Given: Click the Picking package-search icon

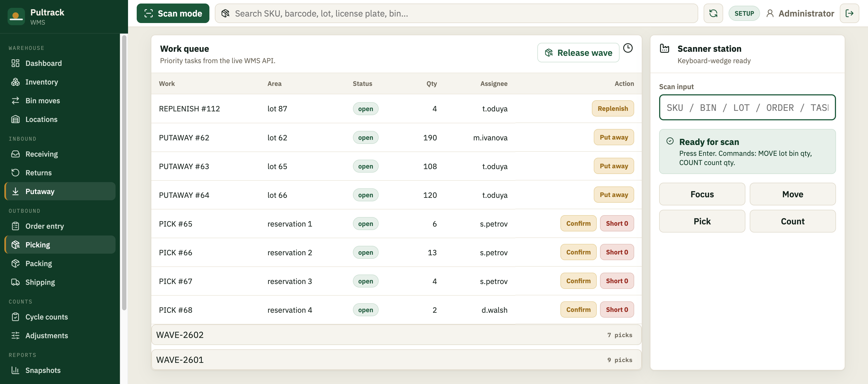Looking at the screenshot, I should tap(15, 245).
